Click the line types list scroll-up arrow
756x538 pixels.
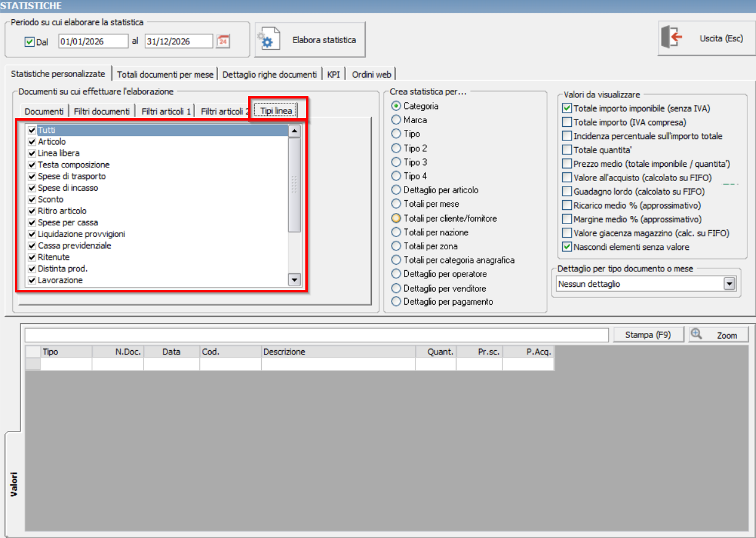coord(294,130)
